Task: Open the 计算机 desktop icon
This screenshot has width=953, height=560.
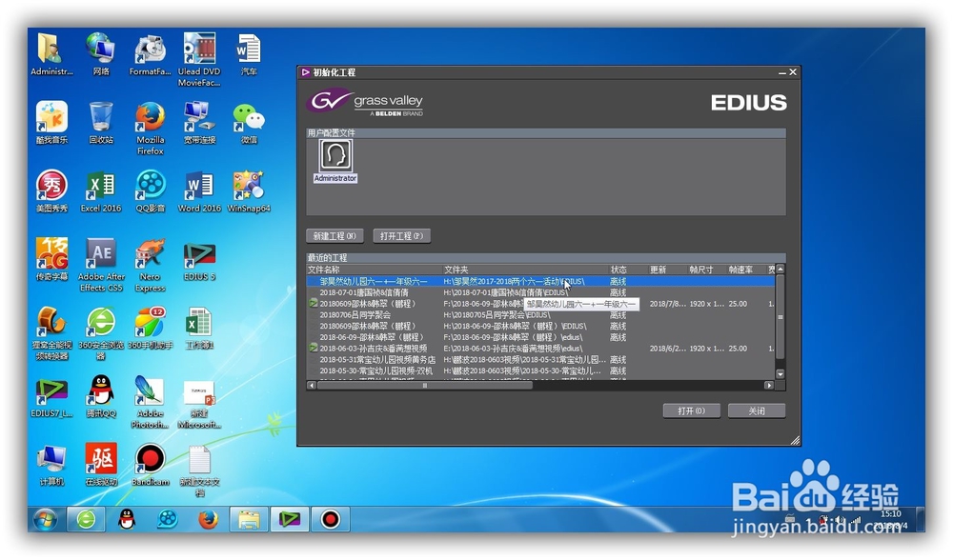Action: tap(51, 465)
